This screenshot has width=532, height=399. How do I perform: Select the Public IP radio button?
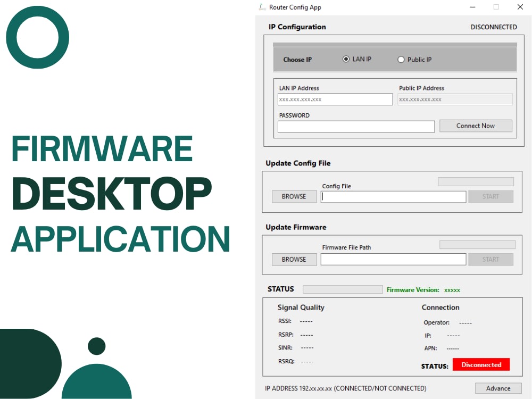[x=401, y=60]
